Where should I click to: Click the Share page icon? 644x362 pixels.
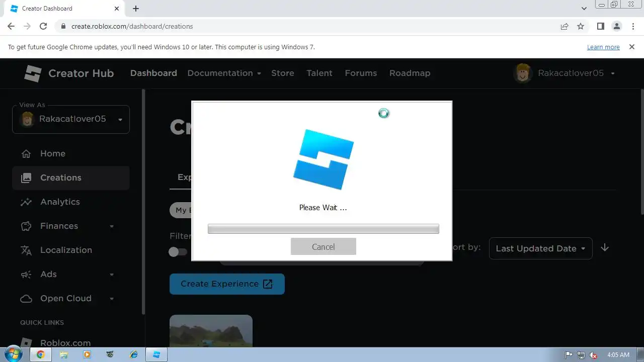coord(565,26)
